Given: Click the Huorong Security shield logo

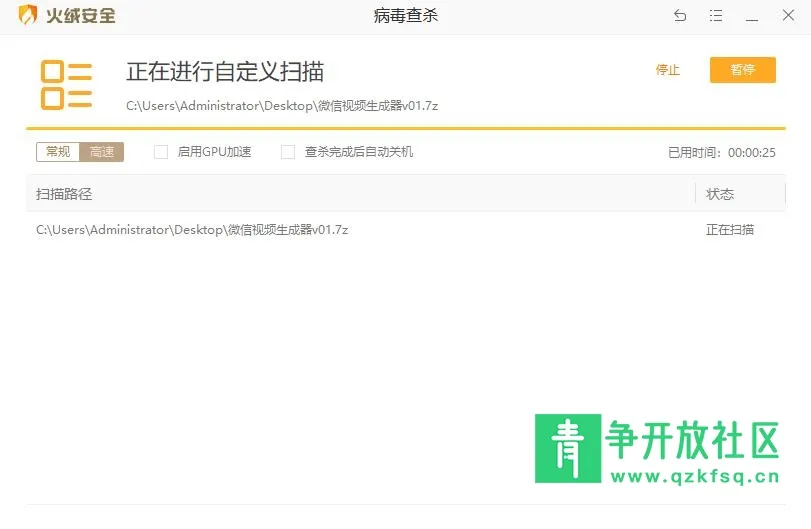Looking at the screenshot, I should click(27, 15).
